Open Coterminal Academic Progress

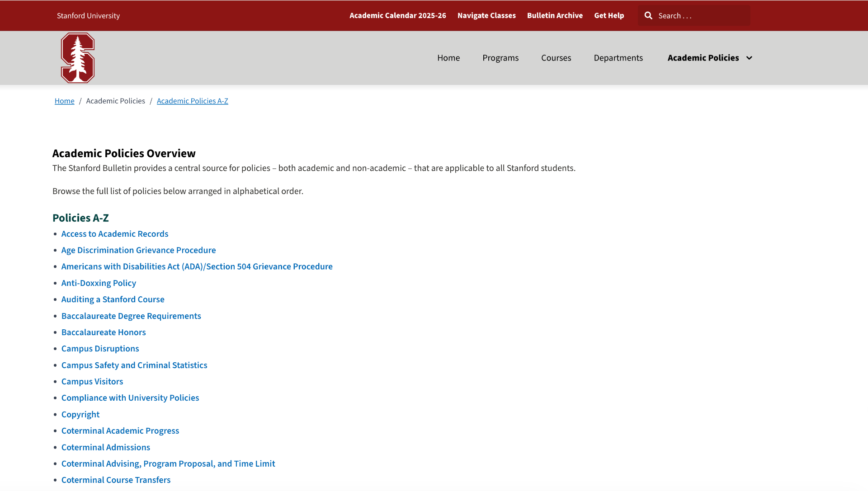[120, 431]
